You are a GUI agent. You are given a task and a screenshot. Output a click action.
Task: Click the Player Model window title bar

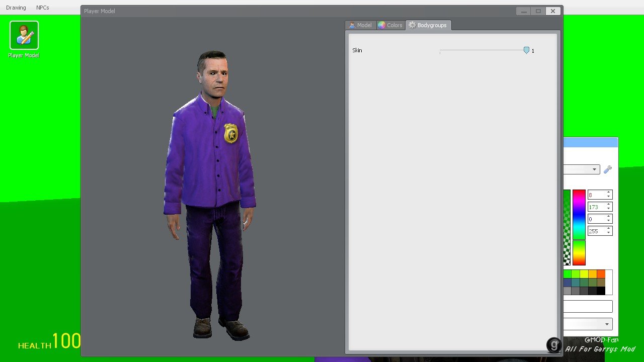tap(299, 11)
